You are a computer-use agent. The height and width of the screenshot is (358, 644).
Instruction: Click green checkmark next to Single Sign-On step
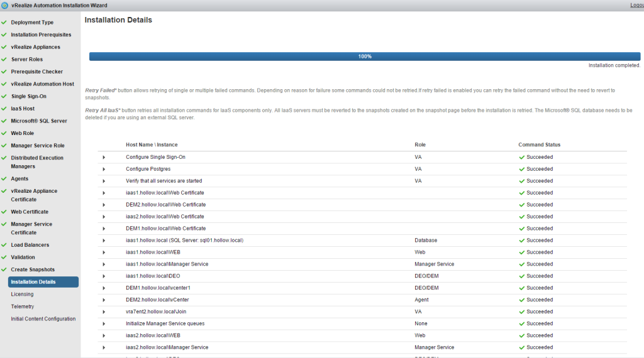pos(4,97)
